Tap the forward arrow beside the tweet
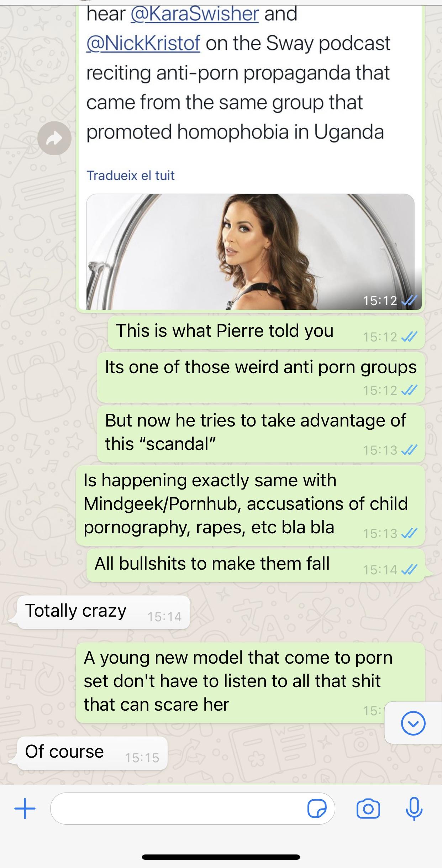This screenshot has width=442, height=868. click(x=54, y=138)
